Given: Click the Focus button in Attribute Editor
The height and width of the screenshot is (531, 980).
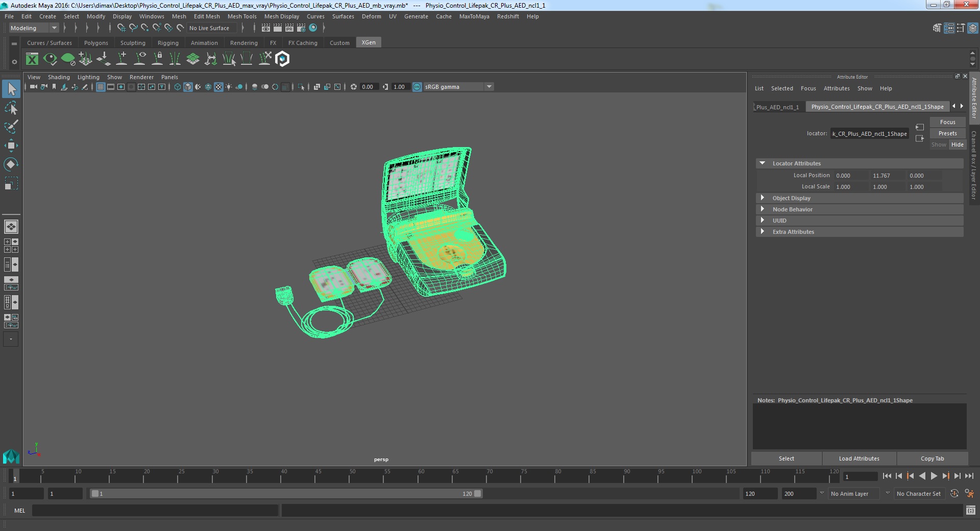Looking at the screenshot, I should tap(947, 122).
